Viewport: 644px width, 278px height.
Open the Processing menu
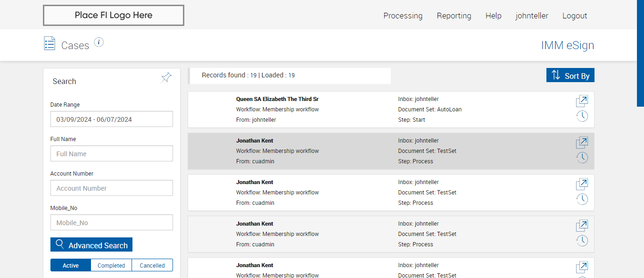coord(403,16)
